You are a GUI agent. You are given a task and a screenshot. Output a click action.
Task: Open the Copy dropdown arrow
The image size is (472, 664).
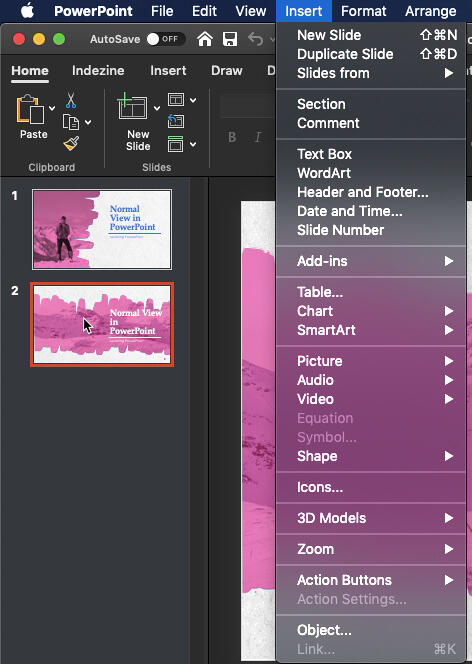pos(88,123)
